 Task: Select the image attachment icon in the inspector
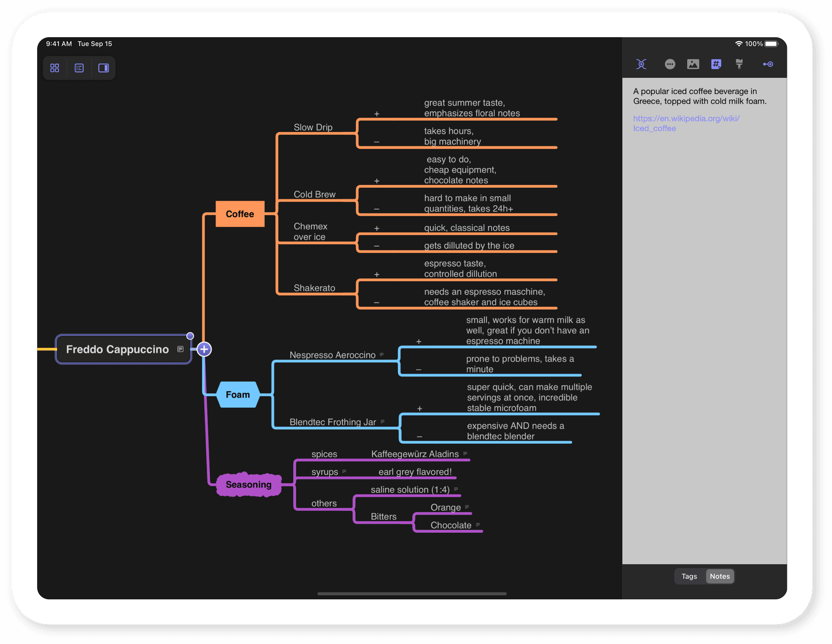[x=693, y=64]
